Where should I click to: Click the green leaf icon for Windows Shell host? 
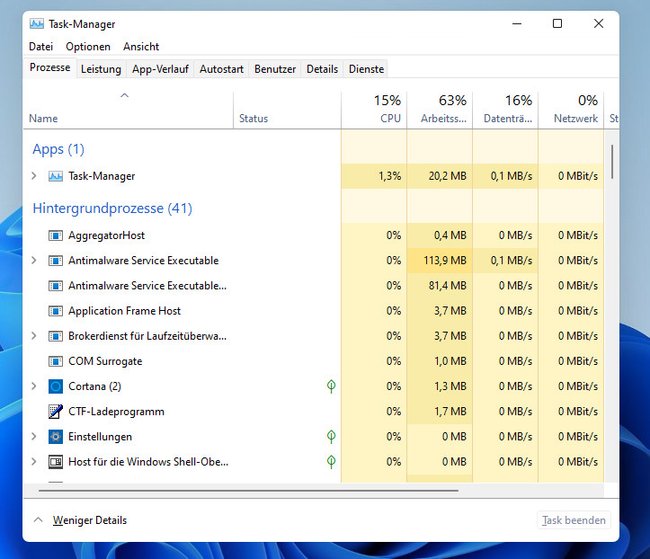click(331, 462)
